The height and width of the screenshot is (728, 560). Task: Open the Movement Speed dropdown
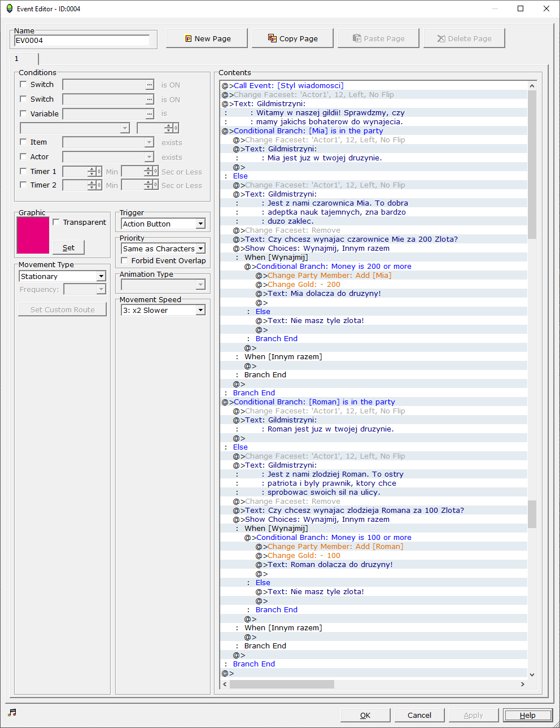163,310
